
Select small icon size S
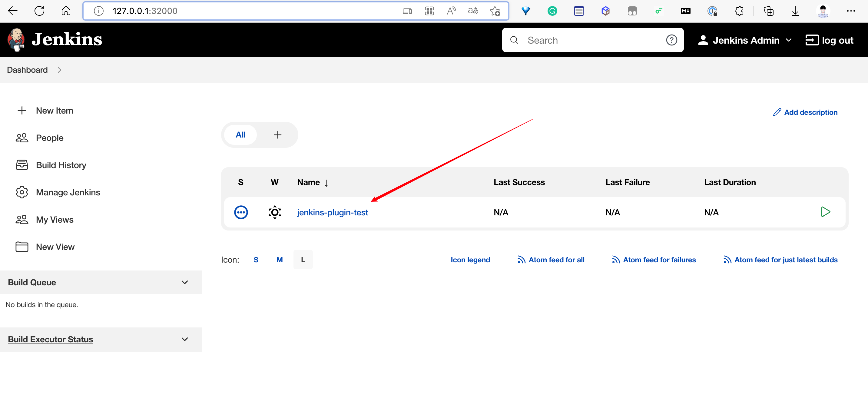pos(256,260)
